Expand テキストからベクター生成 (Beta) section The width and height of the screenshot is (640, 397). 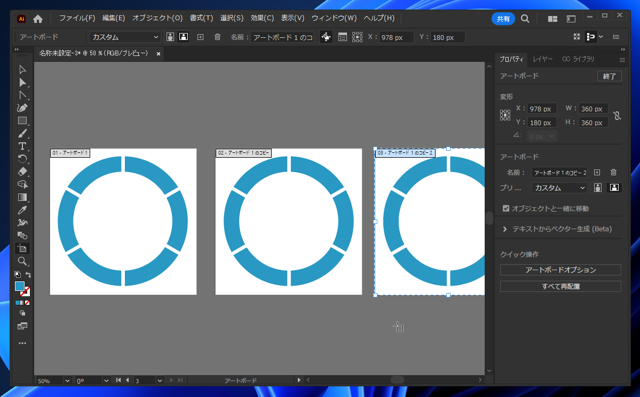point(505,229)
